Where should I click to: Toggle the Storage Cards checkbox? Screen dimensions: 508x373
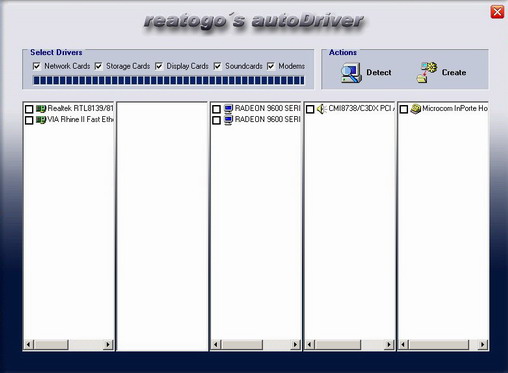(x=98, y=66)
